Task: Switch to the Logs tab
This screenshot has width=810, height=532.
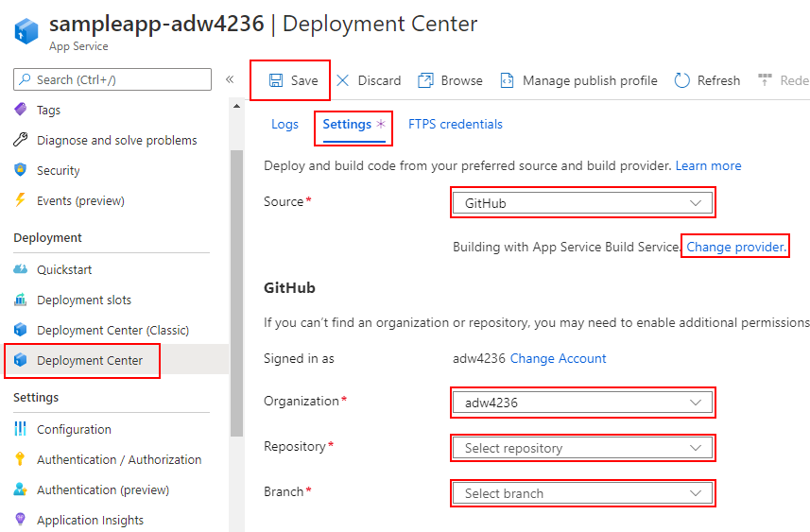Action: 285,125
